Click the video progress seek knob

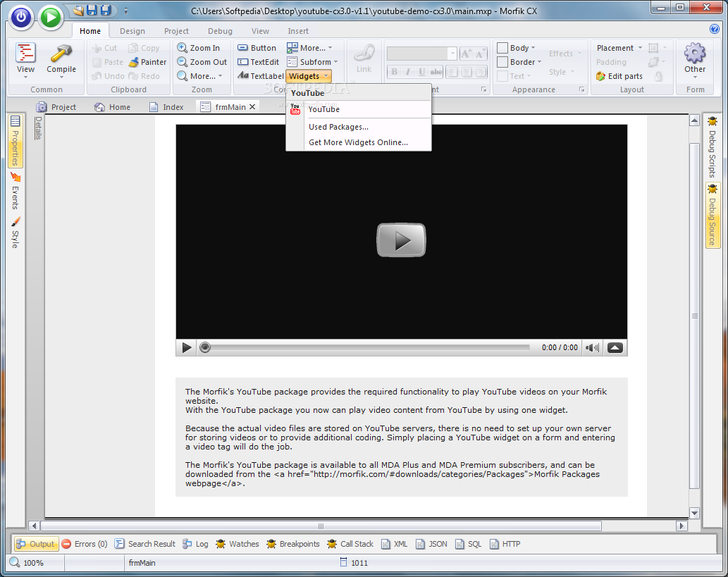coord(205,347)
